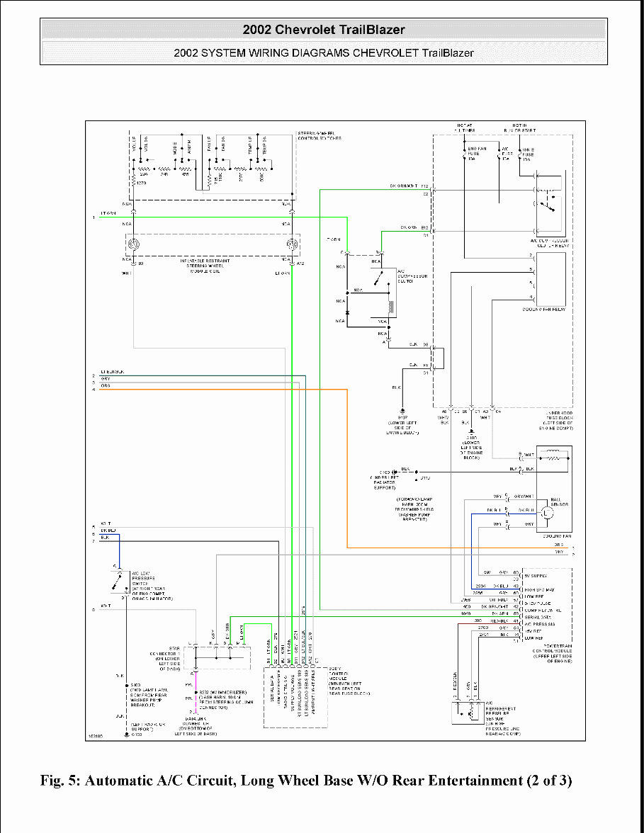Click the 'COOLING FAN RELAY' label
644x833 pixels.
click(x=544, y=309)
